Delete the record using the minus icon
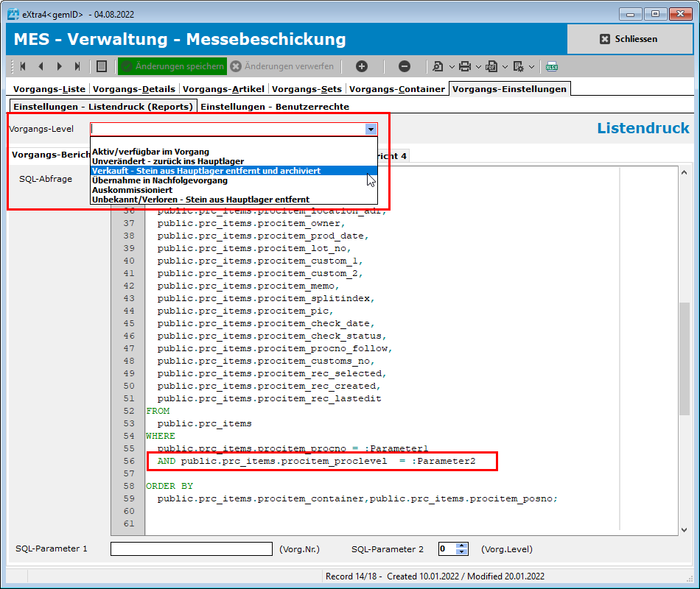Screen dimensions: 700x589 point(405,66)
